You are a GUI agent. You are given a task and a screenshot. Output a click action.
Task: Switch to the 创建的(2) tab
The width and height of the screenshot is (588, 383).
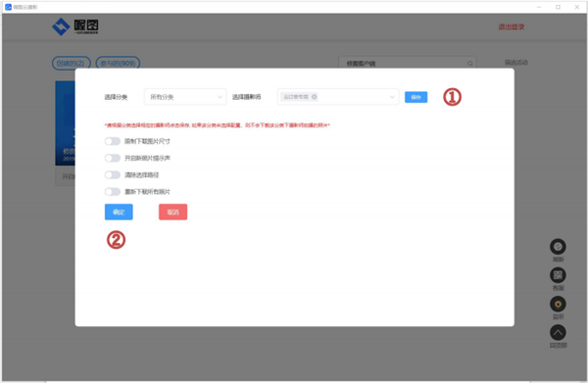point(71,63)
